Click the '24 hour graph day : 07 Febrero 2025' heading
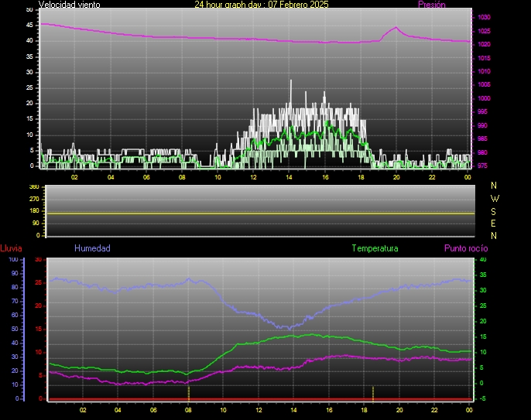 (262, 5)
